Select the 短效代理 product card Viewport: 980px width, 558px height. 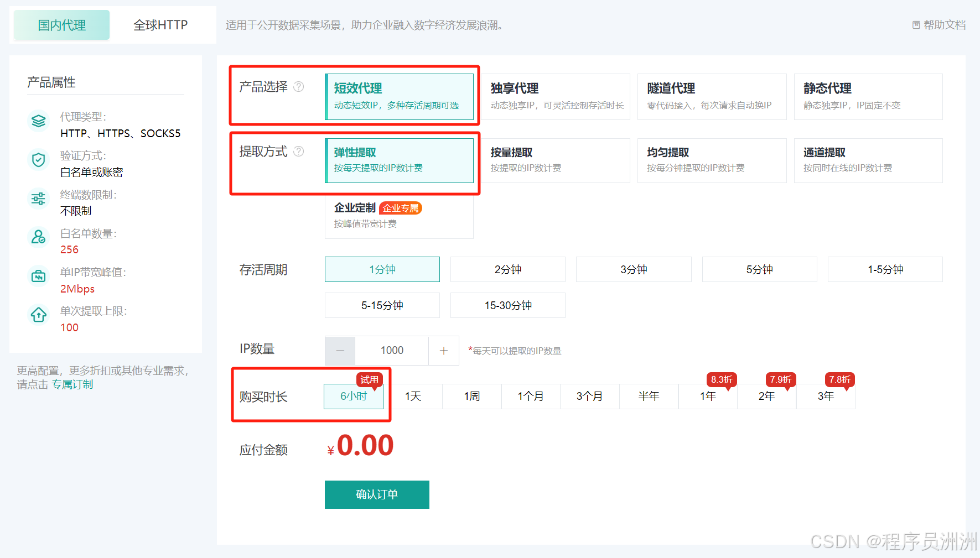coord(399,97)
